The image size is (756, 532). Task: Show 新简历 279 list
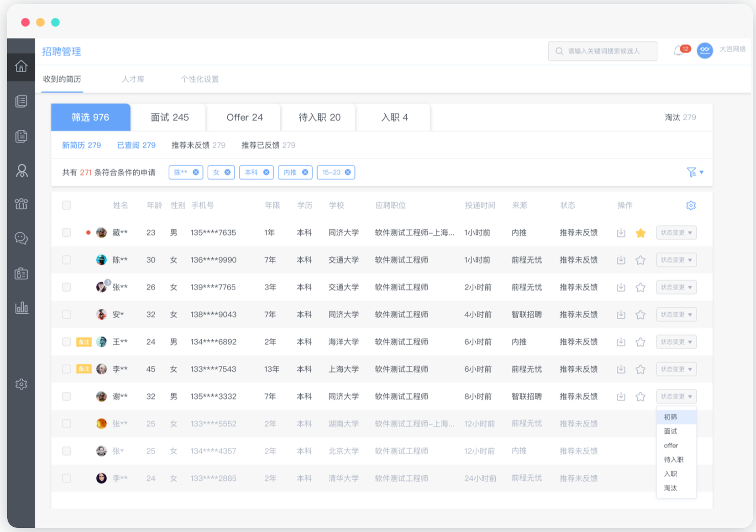pyautogui.click(x=81, y=145)
